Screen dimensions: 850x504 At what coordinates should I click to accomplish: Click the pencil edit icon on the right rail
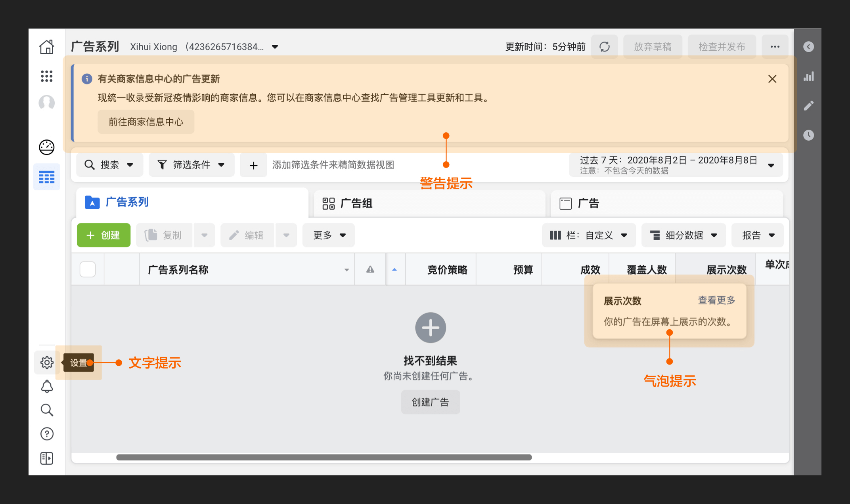[x=808, y=105]
